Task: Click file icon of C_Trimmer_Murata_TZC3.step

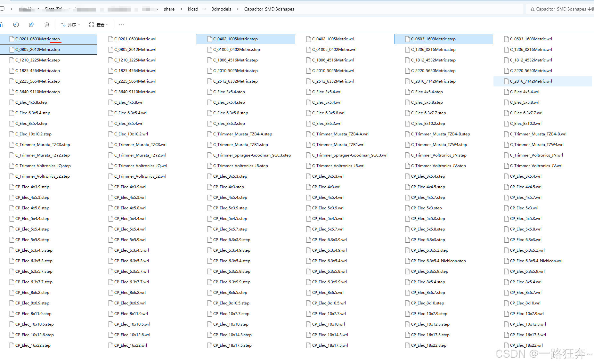Action: tap(12, 145)
